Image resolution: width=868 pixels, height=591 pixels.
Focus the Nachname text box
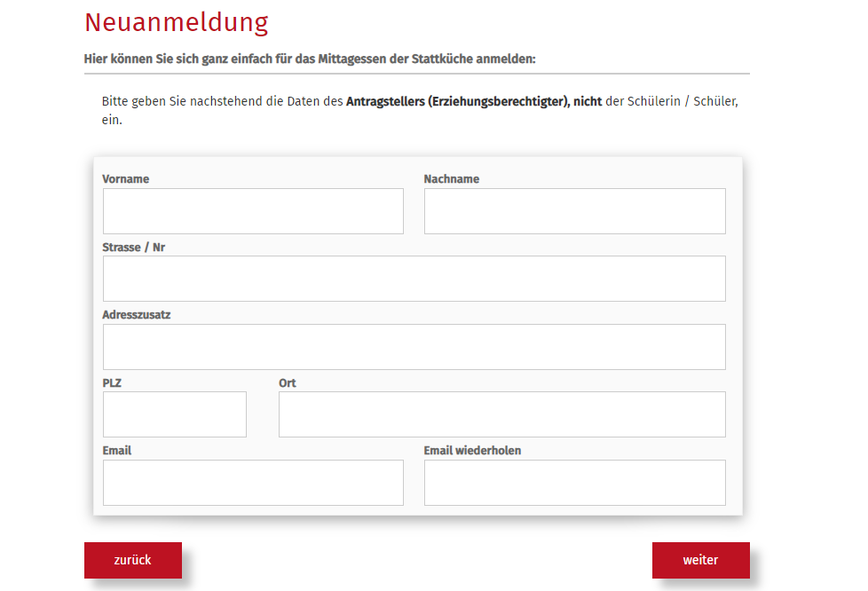(x=574, y=211)
